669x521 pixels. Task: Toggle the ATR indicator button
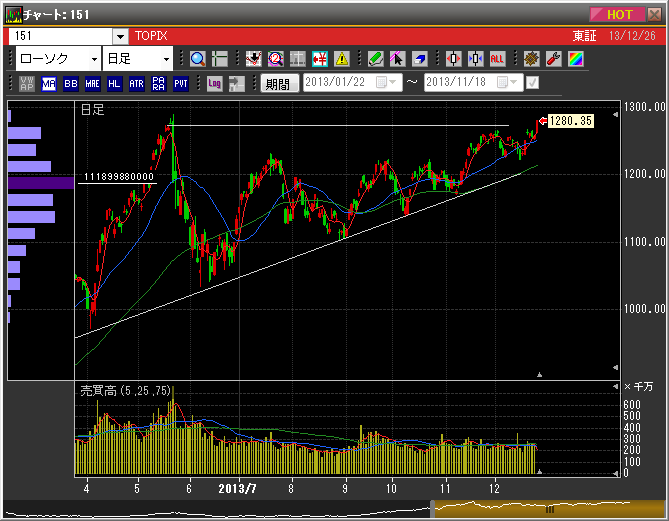137,84
